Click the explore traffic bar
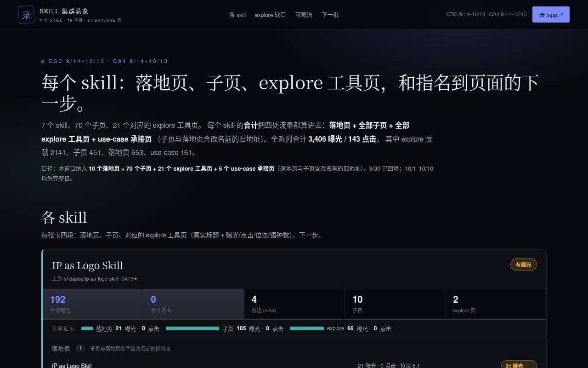Image resolution: width=588 pixels, height=368 pixels. pos(307,328)
